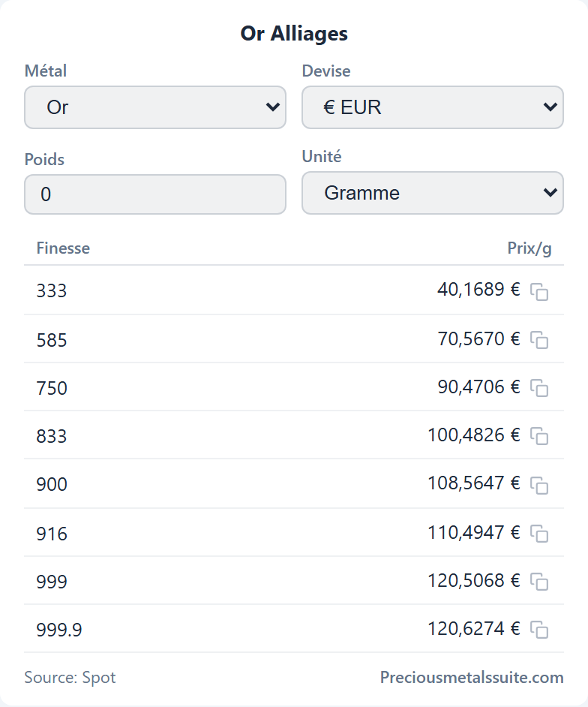
Task: Select the 40,1689 € price value
Action: tap(478, 290)
